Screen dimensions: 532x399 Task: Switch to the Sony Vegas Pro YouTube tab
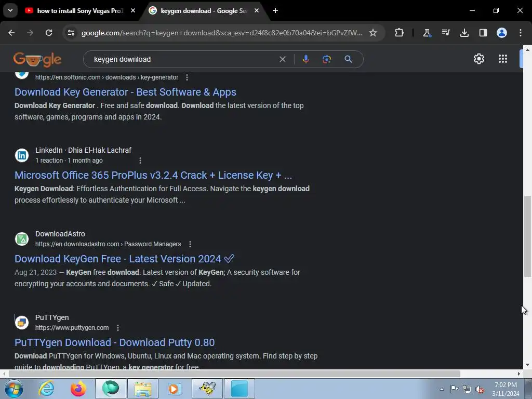click(75, 11)
